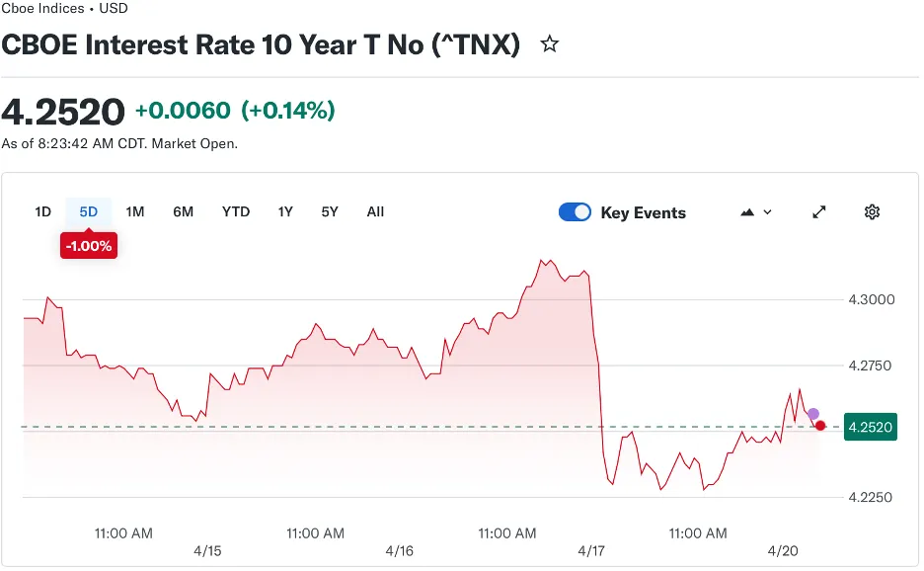The image size is (924, 571).
Task: Select the 5D time range
Action: tap(89, 211)
